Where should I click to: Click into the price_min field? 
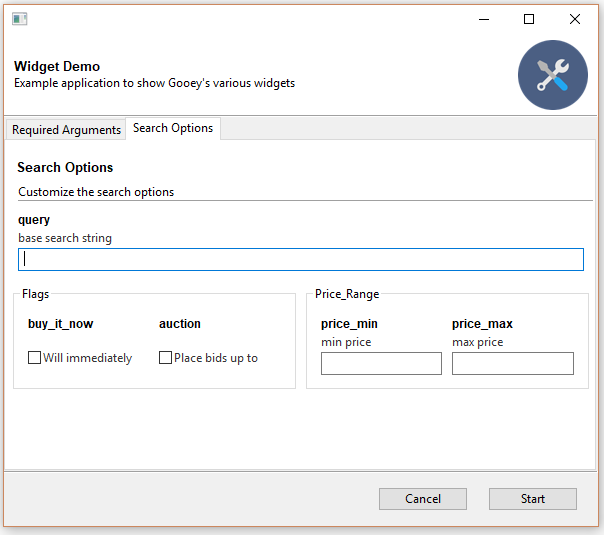(x=381, y=363)
